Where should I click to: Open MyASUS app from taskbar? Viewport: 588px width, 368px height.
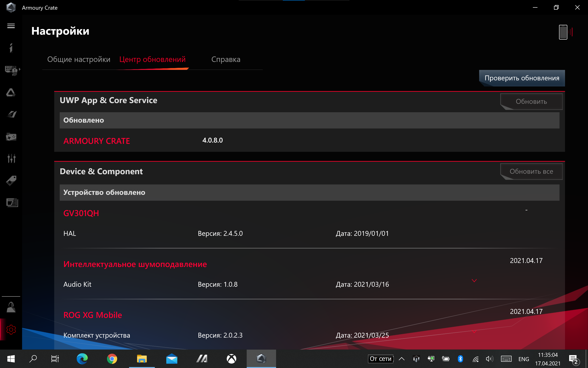tap(202, 359)
